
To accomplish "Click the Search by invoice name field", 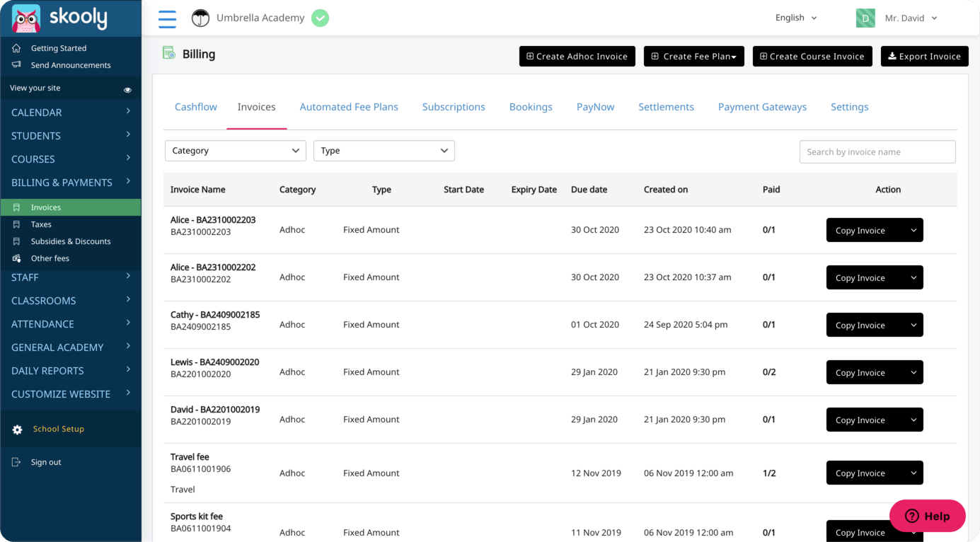I will 877,151.
